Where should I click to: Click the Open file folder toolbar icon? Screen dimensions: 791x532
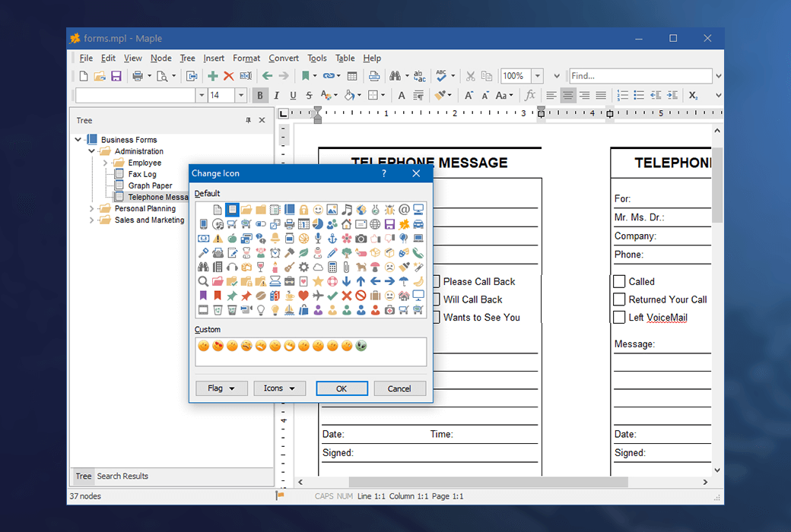(x=100, y=76)
